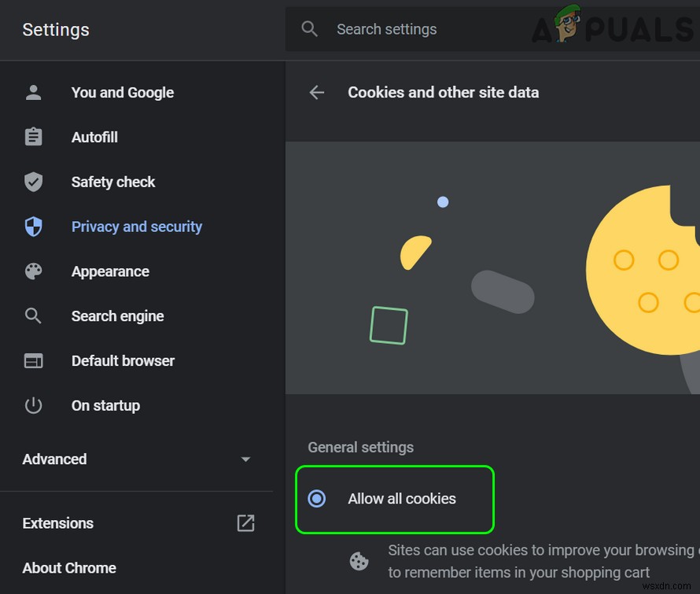Select the Allow all cookies radio button
Image resolution: width=700 pixels, height=594 pixels.
pyautogui.click(x=317, y=499)
